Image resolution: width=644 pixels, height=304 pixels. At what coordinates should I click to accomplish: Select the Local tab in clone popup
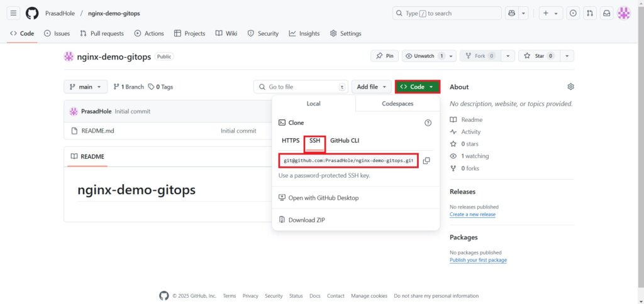(313, 104)
